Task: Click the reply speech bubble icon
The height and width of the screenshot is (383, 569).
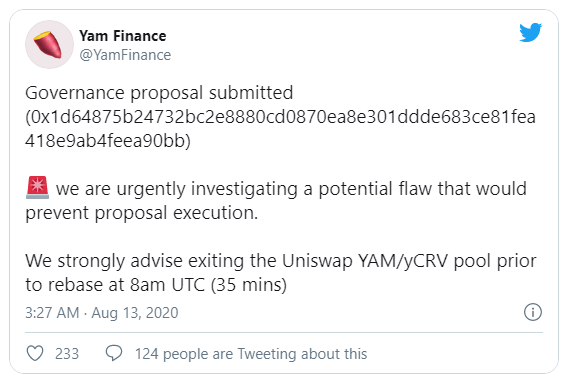Action: [x=114, y=353]
